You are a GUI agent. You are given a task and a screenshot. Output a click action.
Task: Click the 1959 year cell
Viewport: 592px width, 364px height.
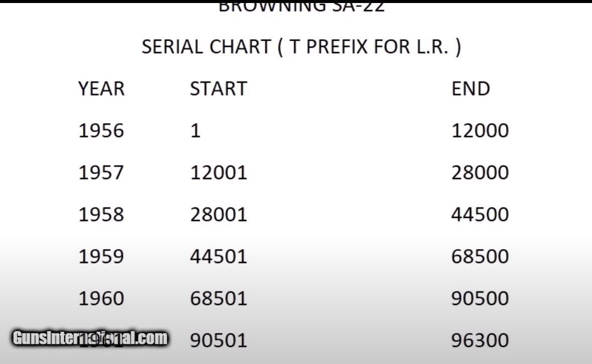pos(101,257)
